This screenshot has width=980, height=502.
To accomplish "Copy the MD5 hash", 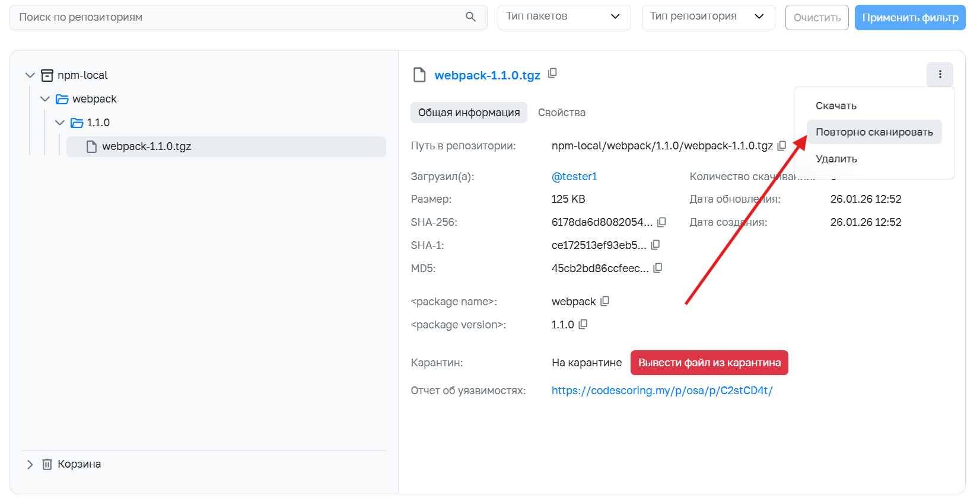I will pyautogui.click(x=658, y=268).
